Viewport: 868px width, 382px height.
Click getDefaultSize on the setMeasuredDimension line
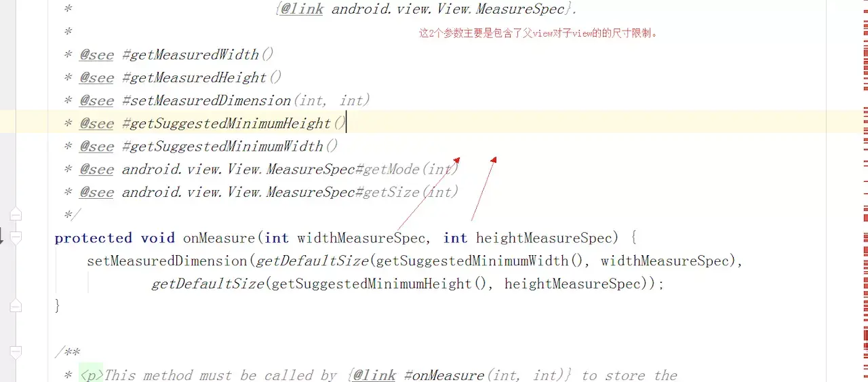coord(312,261)
